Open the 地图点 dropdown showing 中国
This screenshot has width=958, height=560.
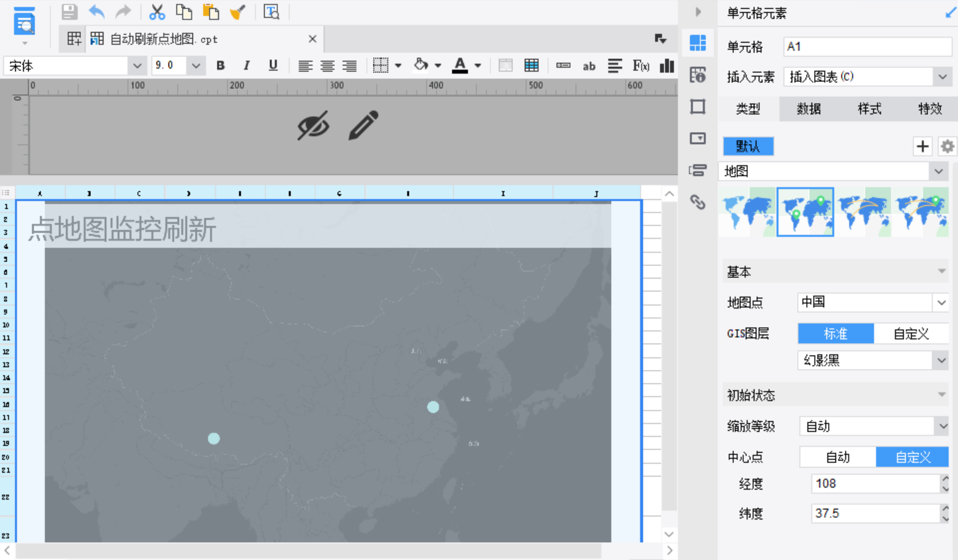pyautogui.click(x=872, y=303)
